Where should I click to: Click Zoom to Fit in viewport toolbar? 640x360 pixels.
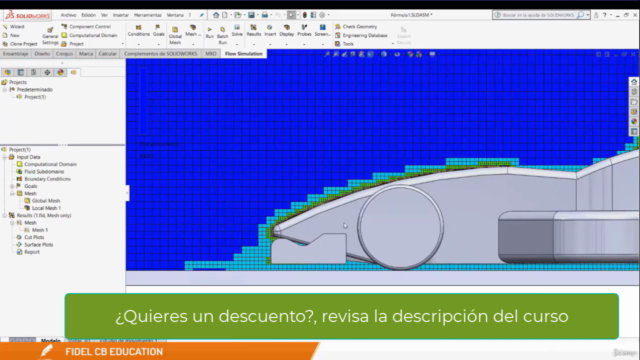pyautogui.click(x=327, y=54)
